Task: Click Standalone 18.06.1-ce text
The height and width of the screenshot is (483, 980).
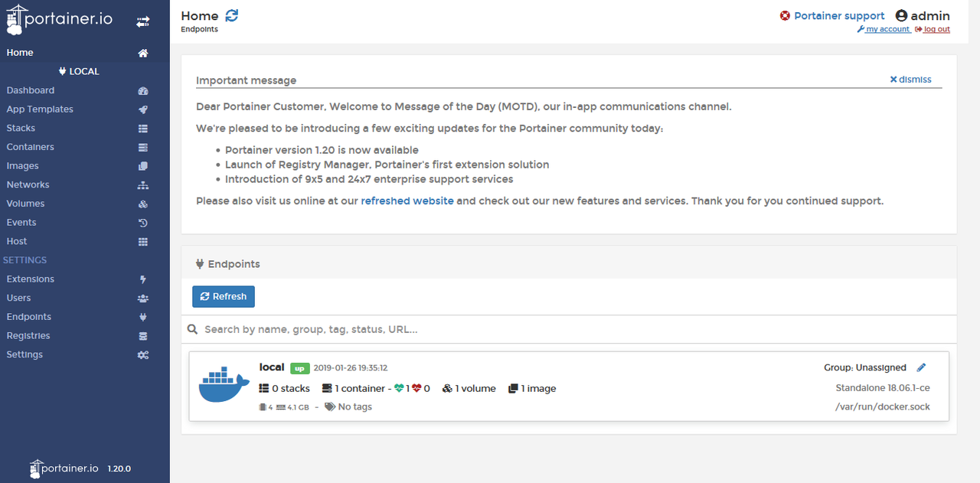Action: coord(883,389)
